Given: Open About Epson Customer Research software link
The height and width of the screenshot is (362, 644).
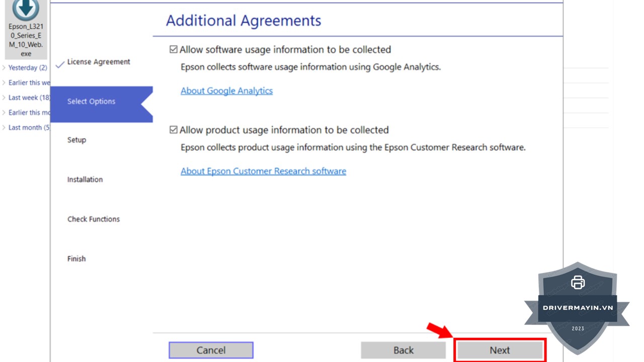Looking at the screenshot, I should [263, 171].
